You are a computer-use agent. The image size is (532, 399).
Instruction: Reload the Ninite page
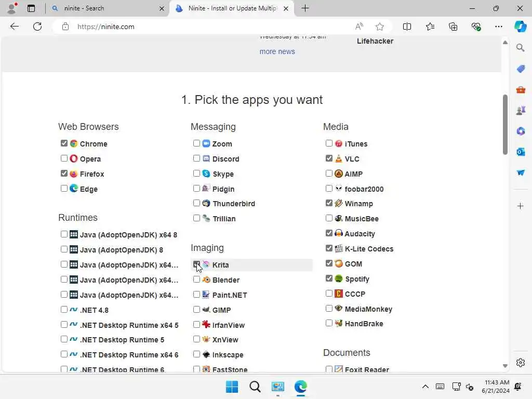pos(37,26)
